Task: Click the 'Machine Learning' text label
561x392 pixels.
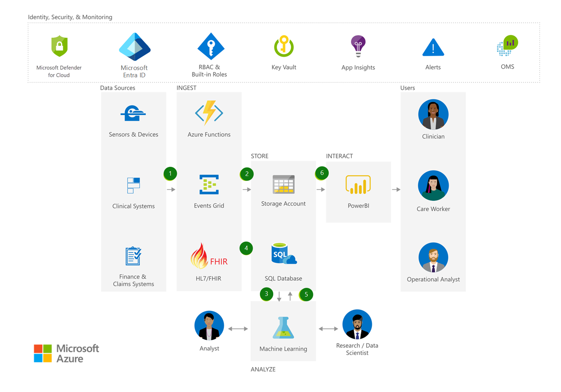Action: point(283,349)
